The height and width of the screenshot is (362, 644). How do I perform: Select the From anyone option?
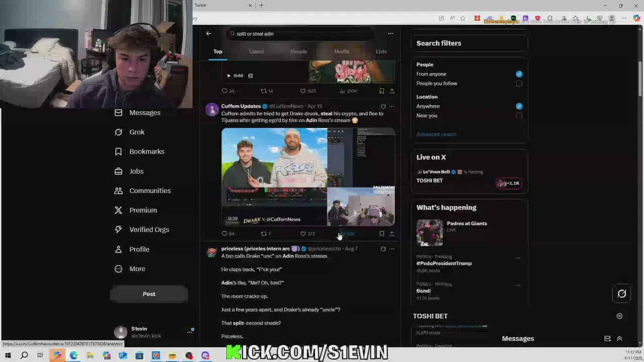tap(519, 74)
